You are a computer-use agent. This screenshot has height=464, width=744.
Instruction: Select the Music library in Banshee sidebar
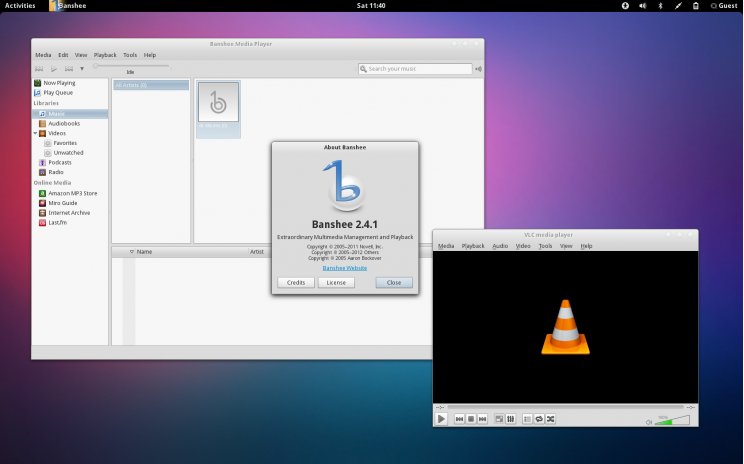70,114
